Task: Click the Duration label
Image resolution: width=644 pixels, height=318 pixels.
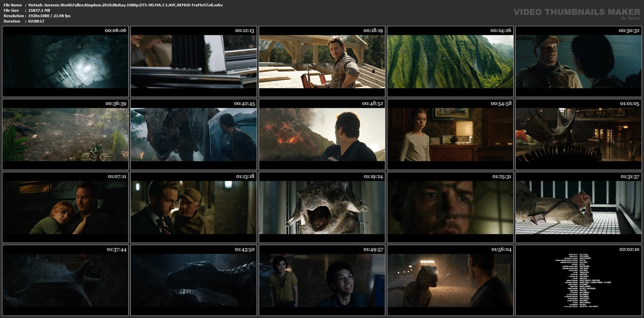Action: [12, 21]
